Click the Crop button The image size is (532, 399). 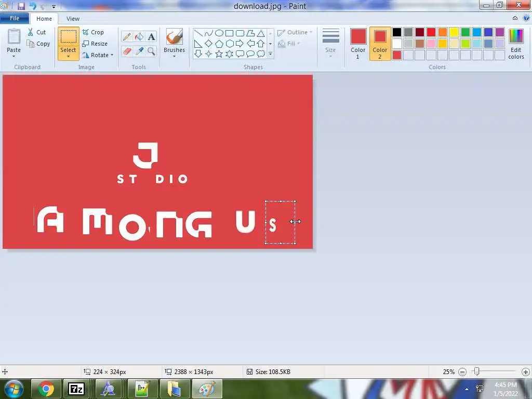coord(93,32)
